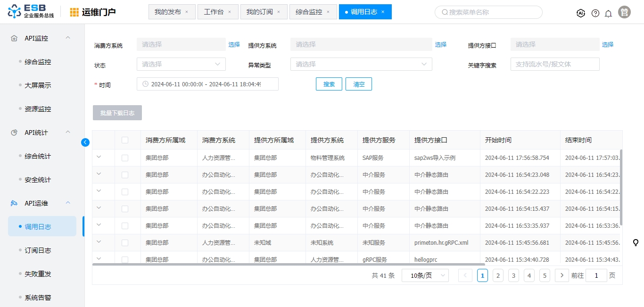The height and width of the screenshot is (307, 644).
Task: Click the 搜索 button
Action: pyautogui.click(x=329, y=84)
